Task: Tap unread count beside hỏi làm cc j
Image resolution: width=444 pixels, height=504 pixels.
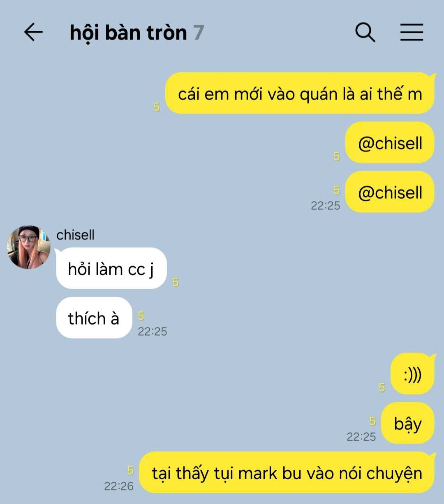Action: pos(176,282)
